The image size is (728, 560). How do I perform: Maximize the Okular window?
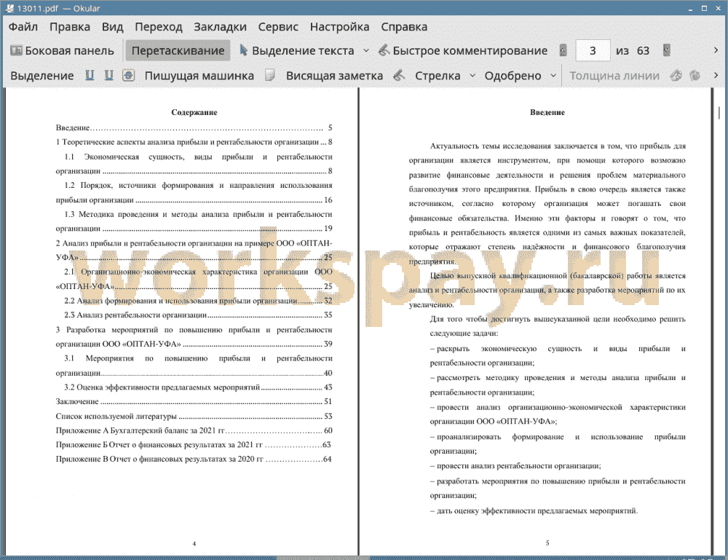click(x=704, y=8)
